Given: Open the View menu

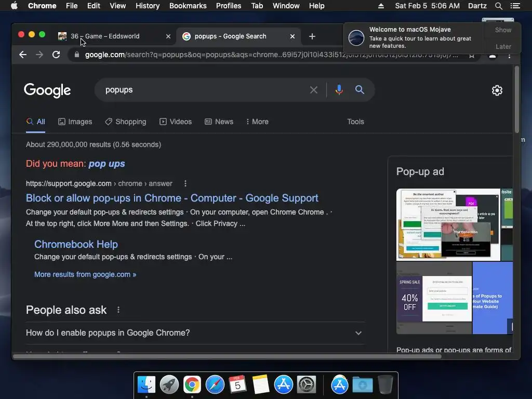Looking at the screenshot, I should (117, 6).
